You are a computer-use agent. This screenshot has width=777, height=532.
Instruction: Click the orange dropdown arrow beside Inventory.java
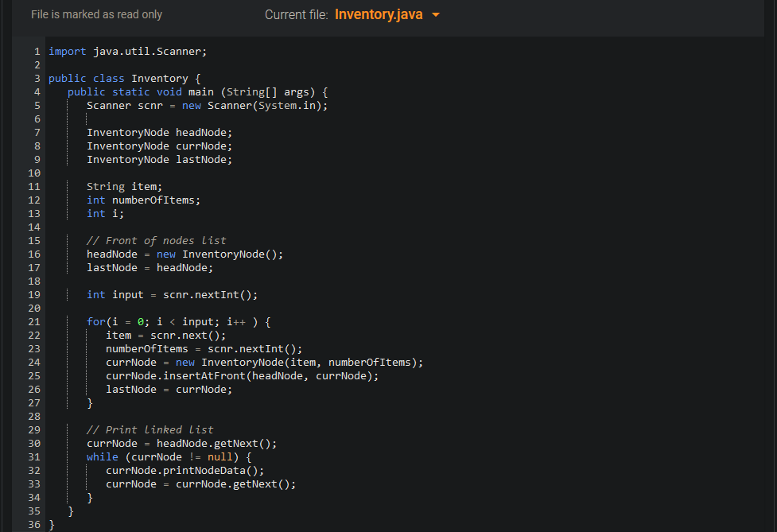tap(433, 14)
